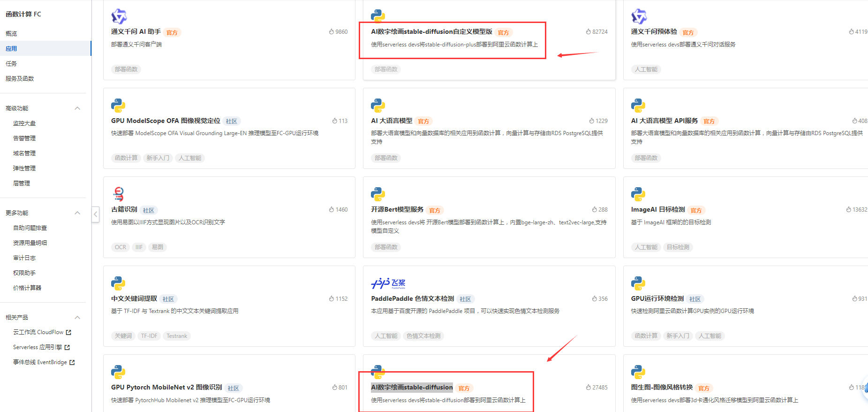Click the PaddlePaddle 飞桨 logo
868x412 pixels.
click(x=388, y=283)
